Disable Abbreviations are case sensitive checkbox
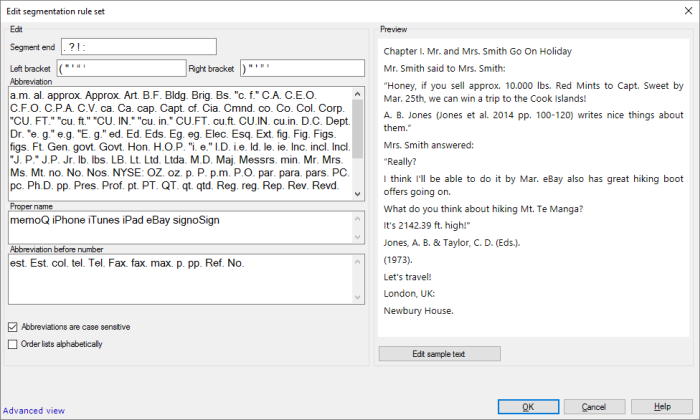700x420 pixels. point(13,327)
